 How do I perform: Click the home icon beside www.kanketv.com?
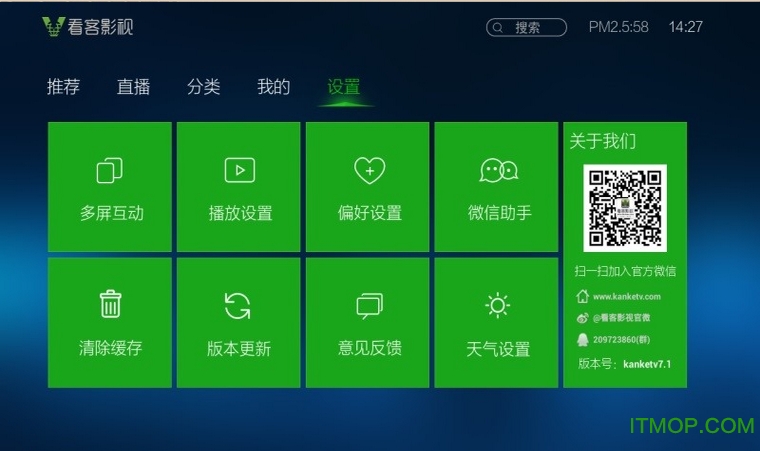582,297
